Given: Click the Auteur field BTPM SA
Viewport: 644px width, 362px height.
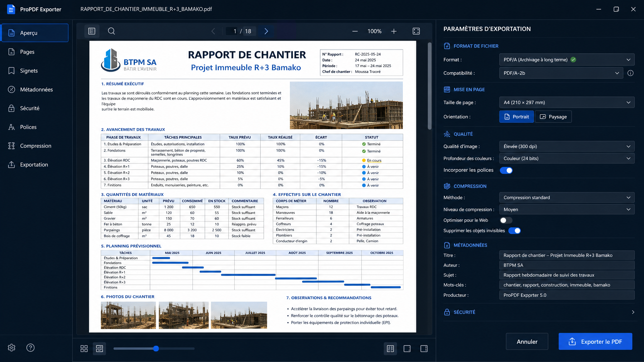Looking at the screenshot, I should [x=567, y=265].
